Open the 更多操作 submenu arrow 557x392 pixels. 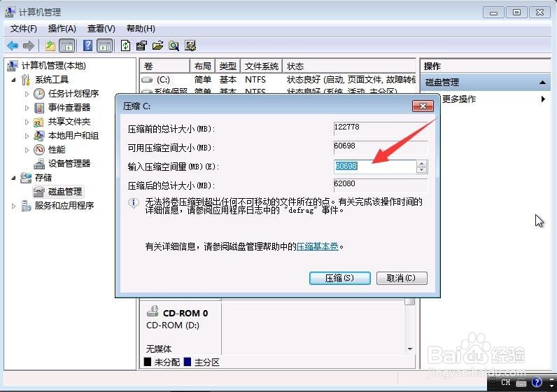tap(543, 99)
